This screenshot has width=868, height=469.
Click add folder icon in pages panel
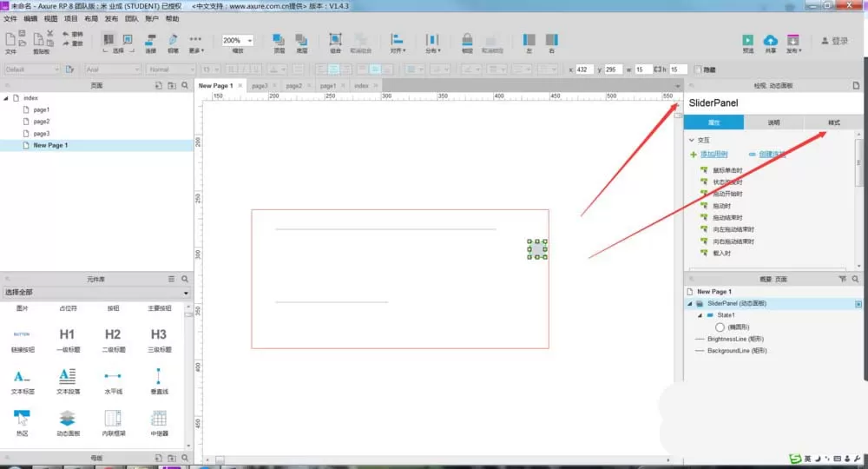pyautogui.click(x=172, y=85)
